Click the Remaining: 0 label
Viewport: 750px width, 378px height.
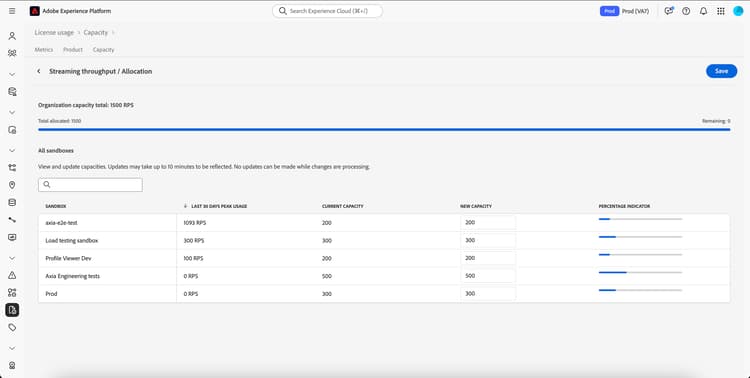click(x=716, y=121)
